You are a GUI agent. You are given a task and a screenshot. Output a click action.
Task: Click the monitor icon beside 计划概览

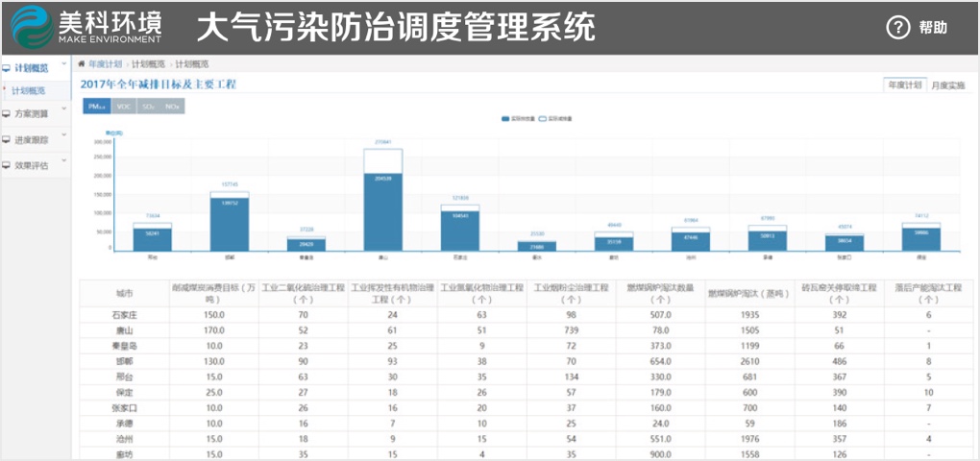tap(7, 68)
